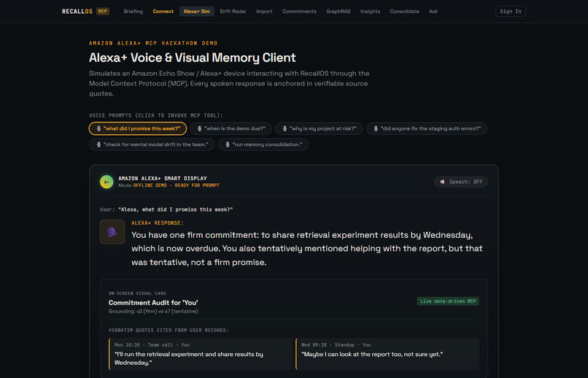Click the Alexa speaking head icon
Image resolution: width=588 pixels, height=378 pixels.
coord(112,232)
